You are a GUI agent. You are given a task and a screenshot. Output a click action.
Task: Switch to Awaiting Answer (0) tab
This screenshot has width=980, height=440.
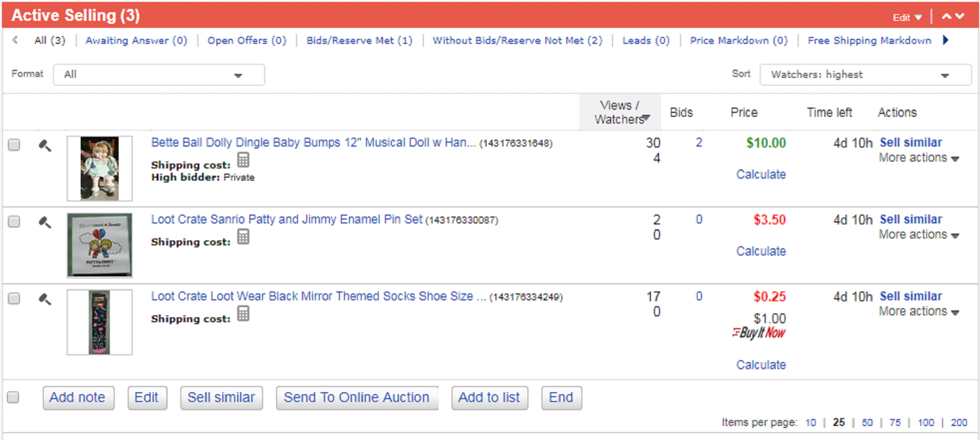(x=137, y=40)
